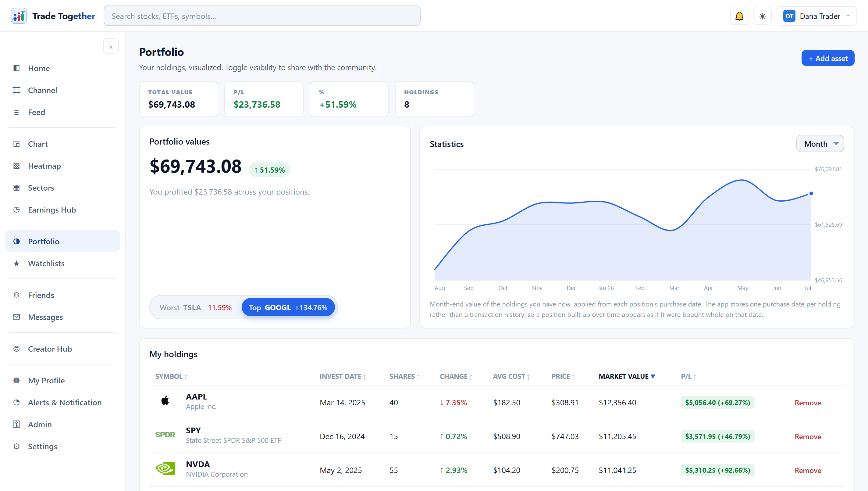Image resolution: width=868 pixels, height=491 pixels.
Task: Click the My Profile globe icon
Action: point(16,380)
